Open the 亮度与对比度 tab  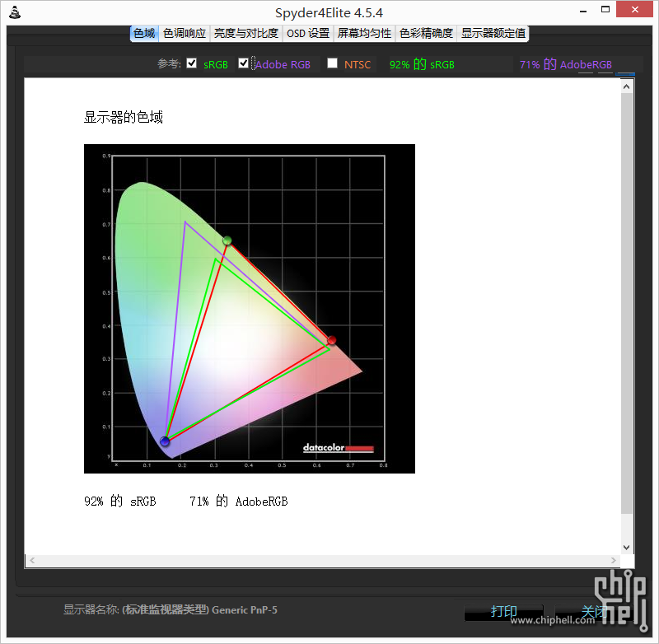pos(245,33)
